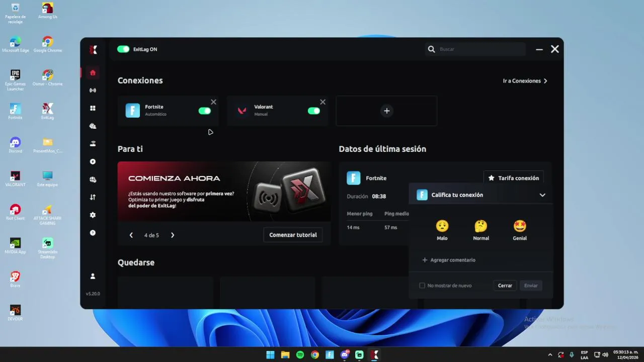644x362 pixels.
Task: Check the No mostrar de nuevo checkbox
Action: pyautogui.click(x=422, y=286)
